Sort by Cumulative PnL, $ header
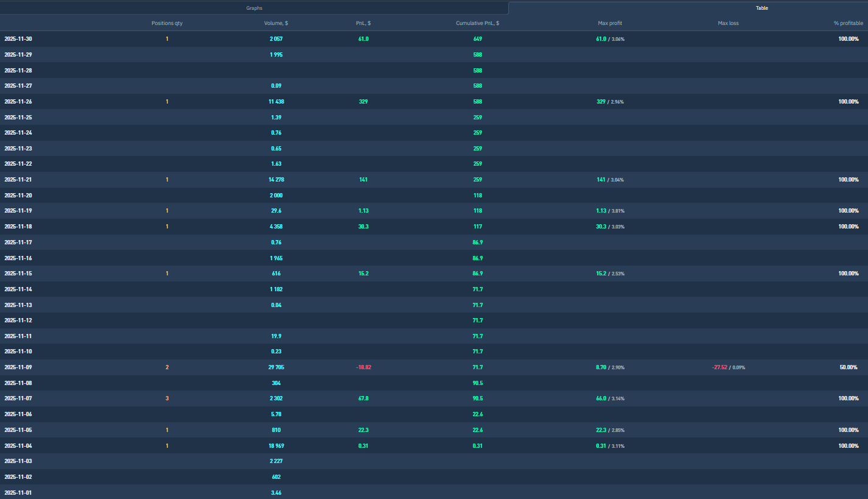Viewport: 868px width, 499px height. 477,23
